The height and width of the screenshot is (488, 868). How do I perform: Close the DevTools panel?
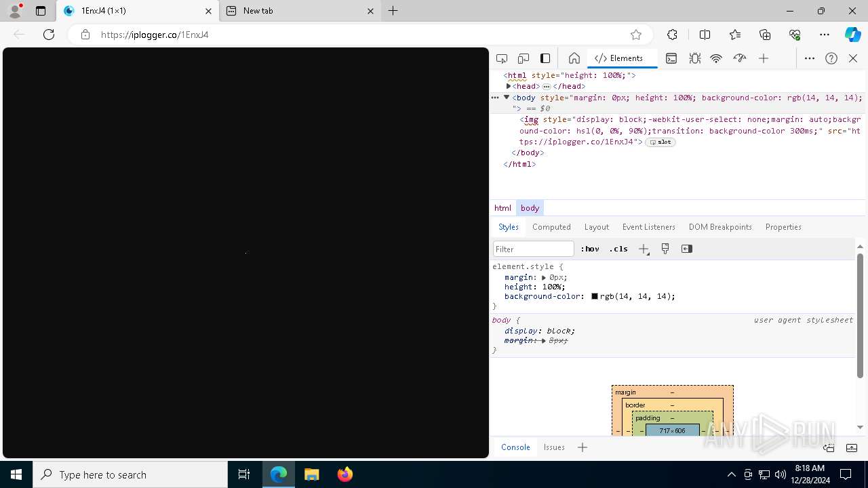(x=853, y=58)
